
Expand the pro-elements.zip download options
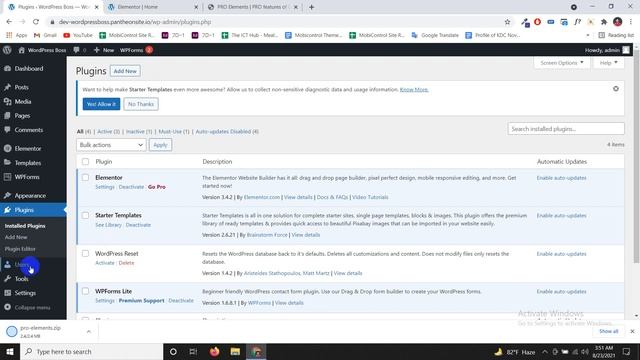coord(89,331)
